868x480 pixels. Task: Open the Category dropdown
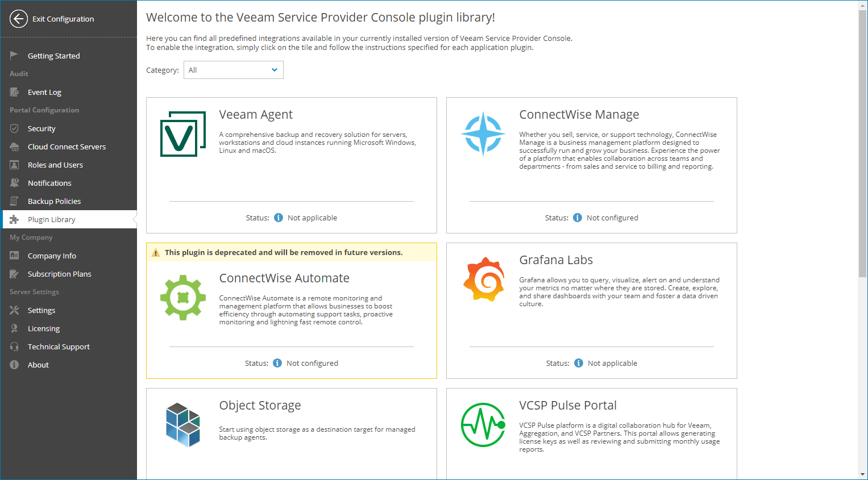click(233, 70)
